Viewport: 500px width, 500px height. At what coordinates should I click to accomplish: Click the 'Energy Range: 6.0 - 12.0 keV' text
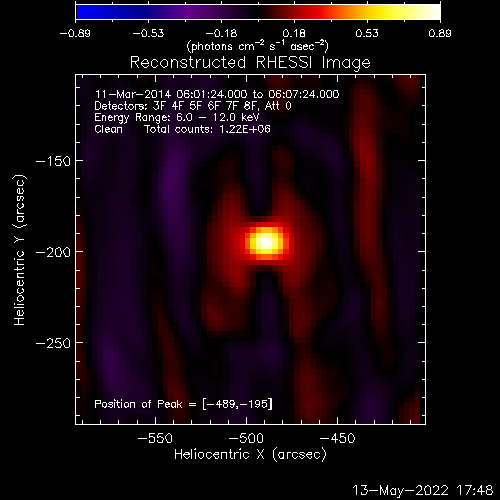point(177,118)
